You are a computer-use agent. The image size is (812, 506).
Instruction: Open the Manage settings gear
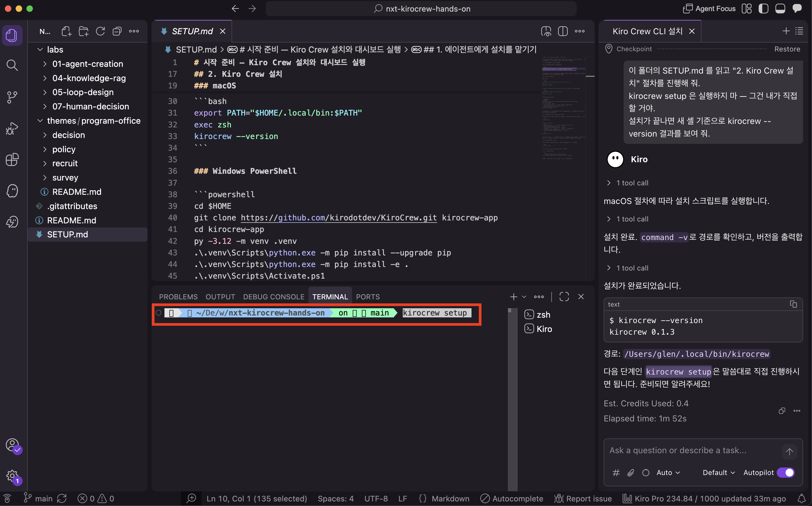coord(13,476)
